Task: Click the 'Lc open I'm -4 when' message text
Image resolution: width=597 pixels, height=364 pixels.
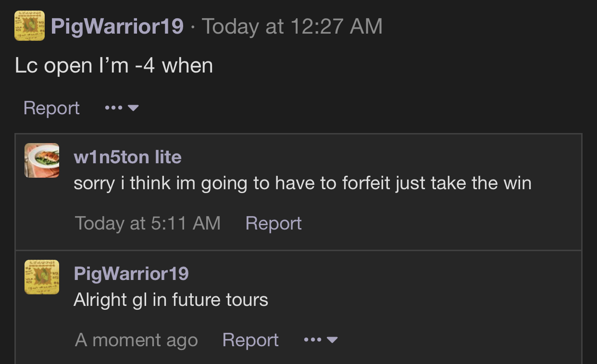Action: tap(114, 65)
